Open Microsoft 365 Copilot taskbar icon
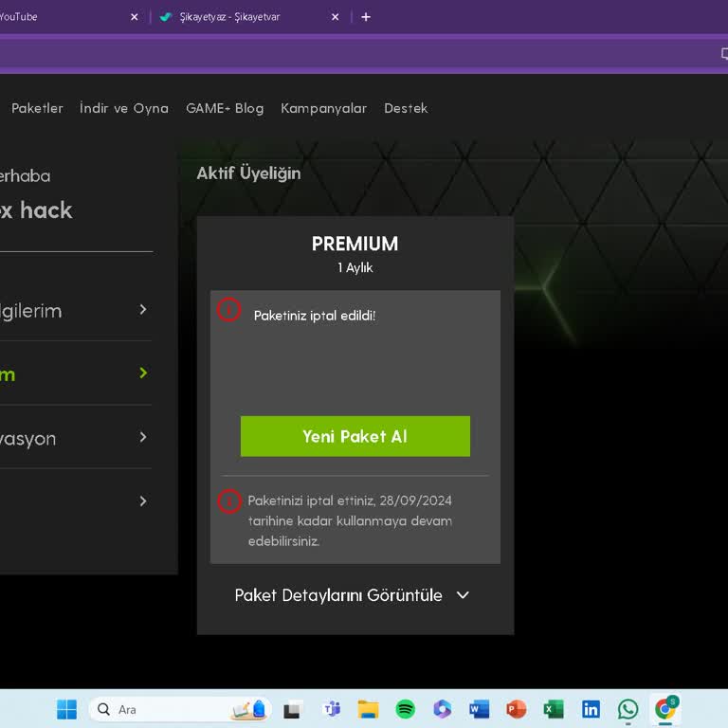Viewport: 728px width, 728px height. pos(442,709)
